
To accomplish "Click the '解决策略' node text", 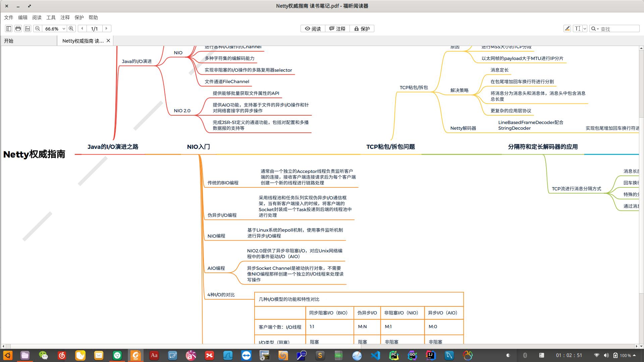I will click(x=459, y=90).
